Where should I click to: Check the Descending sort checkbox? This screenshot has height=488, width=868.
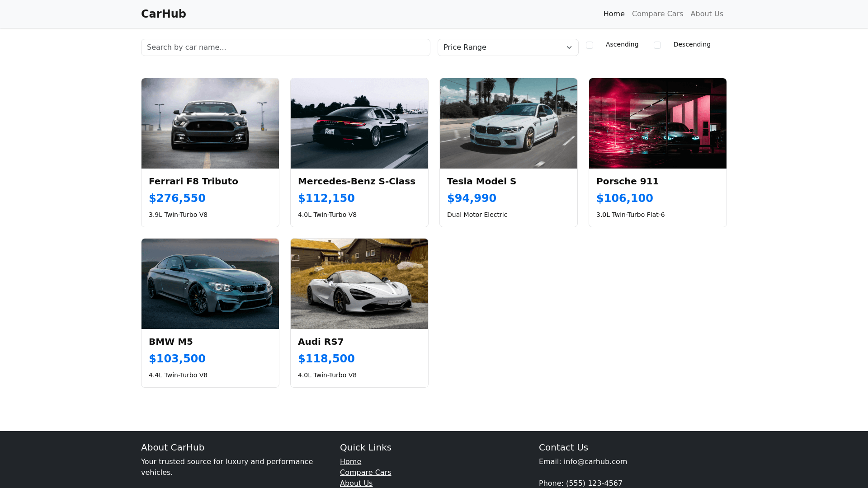[657, 45]
